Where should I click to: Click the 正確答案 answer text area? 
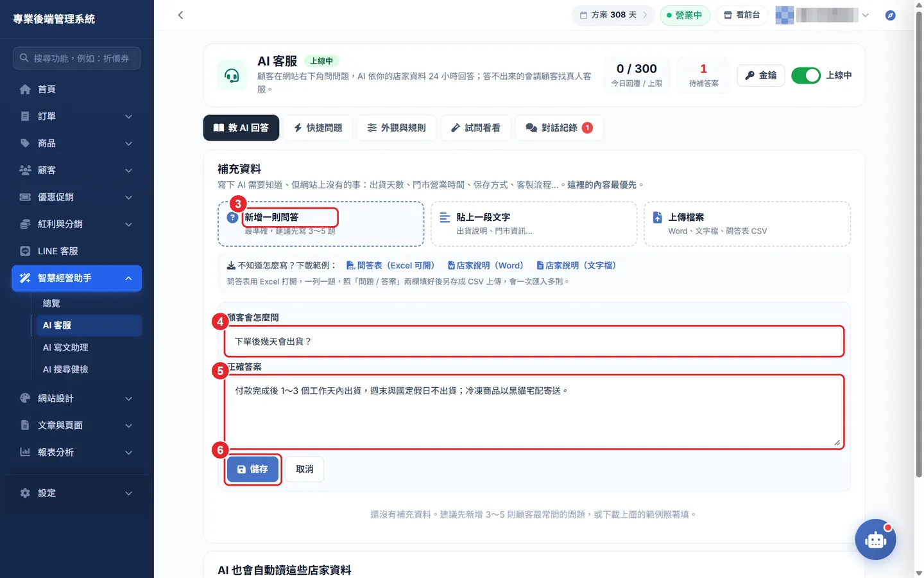click(x=534, y=412)
